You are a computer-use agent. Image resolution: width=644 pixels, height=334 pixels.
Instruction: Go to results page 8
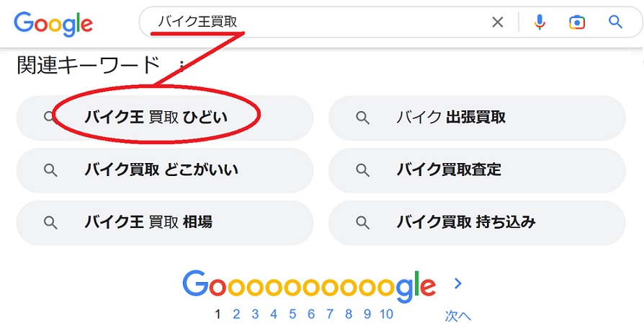(349, 315)
